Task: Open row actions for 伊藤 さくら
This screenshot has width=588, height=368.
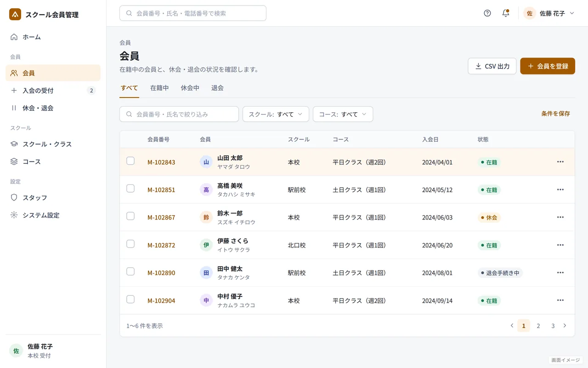Action: pos(560,245)
